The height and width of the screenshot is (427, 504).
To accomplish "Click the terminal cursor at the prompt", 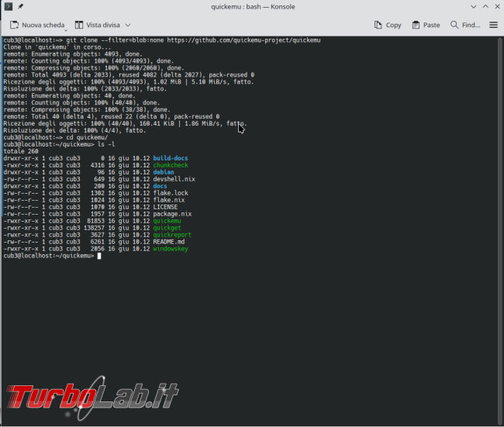I will click(x=99, y=256).
